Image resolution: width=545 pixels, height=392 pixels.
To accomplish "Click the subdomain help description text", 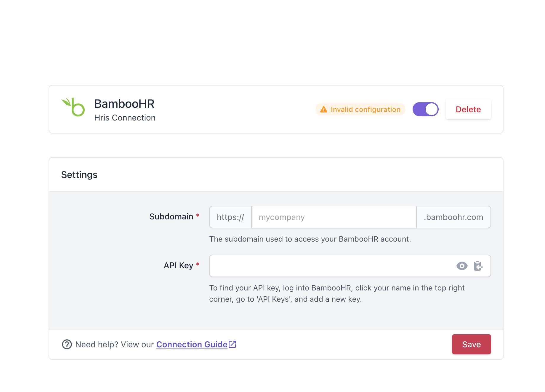I will click(310, 239).
